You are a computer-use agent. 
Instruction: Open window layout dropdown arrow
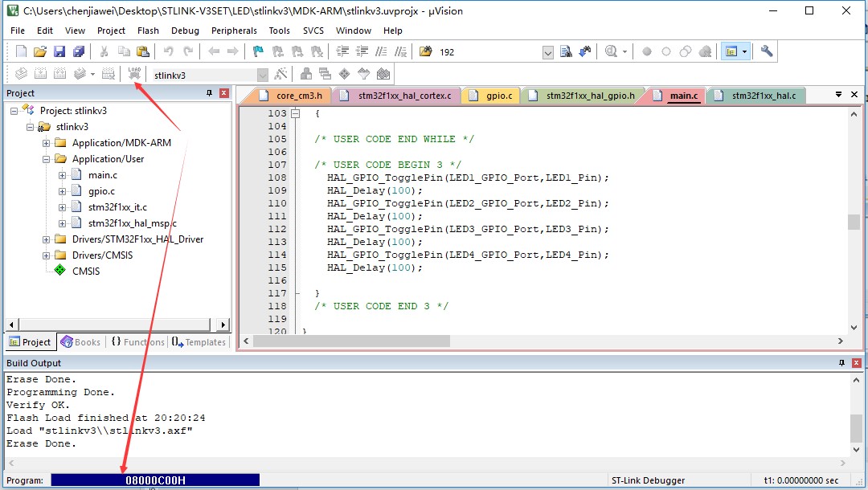(x=744, y=51)
